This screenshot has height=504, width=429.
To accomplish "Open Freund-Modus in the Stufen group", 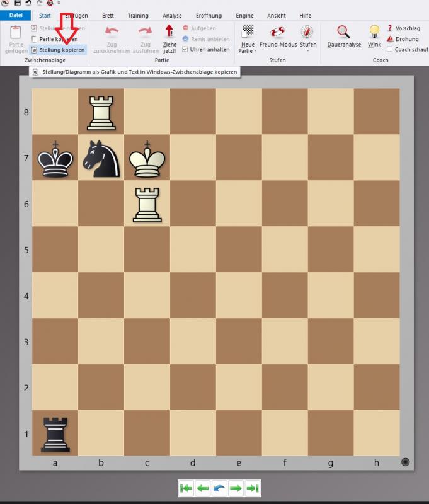I will [x=277, y=37].
